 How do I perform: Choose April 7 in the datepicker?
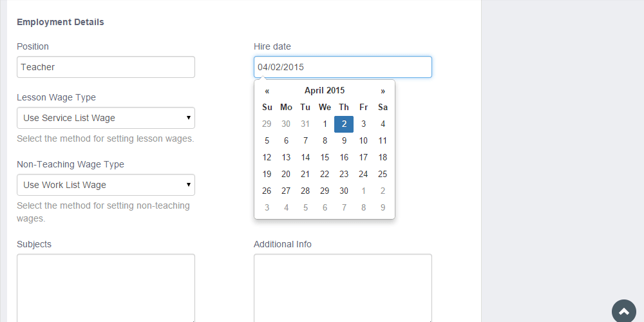[305, 141]
